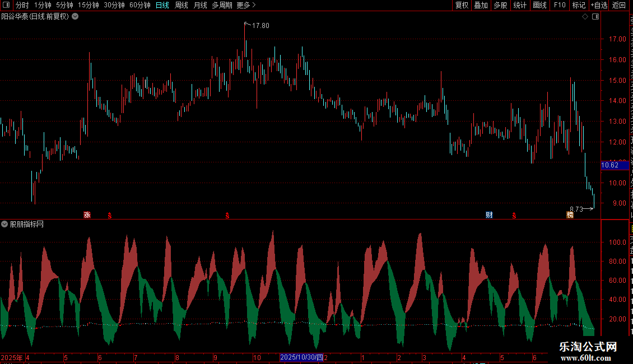
Task: Select the 60分钟 period
Action: click(140, 5)
